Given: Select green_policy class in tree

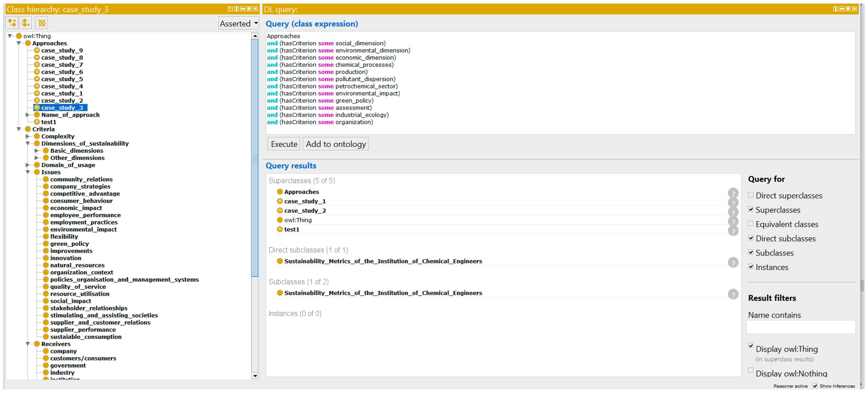Looking at the screenshot, I should point(69,244).
